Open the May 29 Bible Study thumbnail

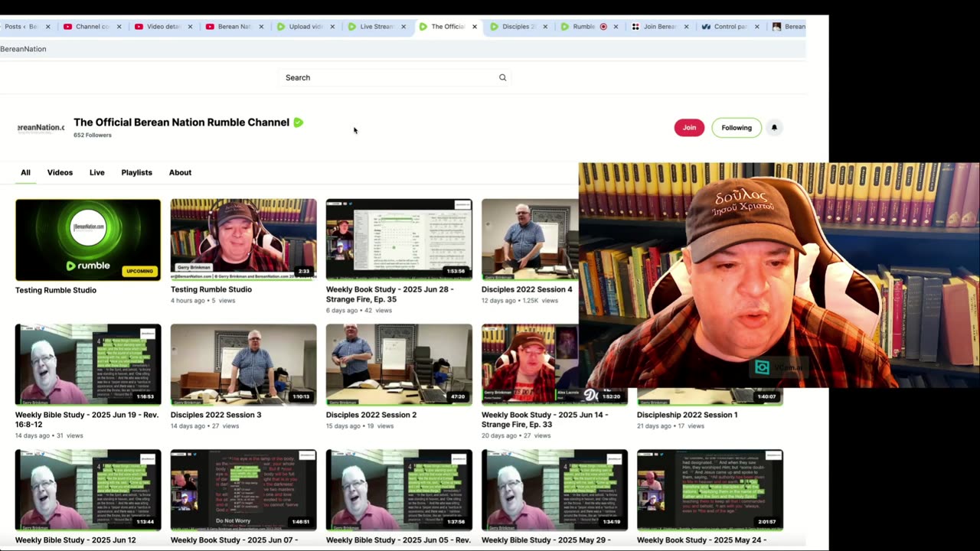(x=554, y=490)
